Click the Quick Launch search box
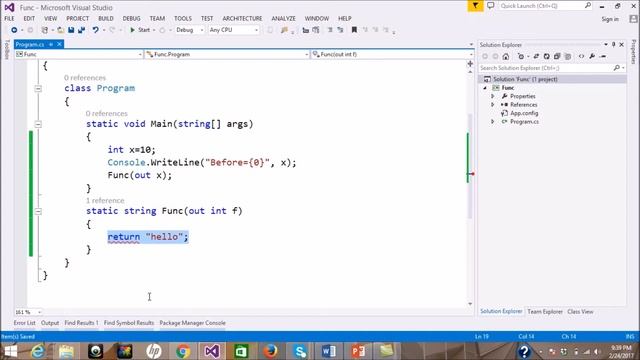Image resolution: width=640 pixels, height=360 pixels. (x=546, y=6)
